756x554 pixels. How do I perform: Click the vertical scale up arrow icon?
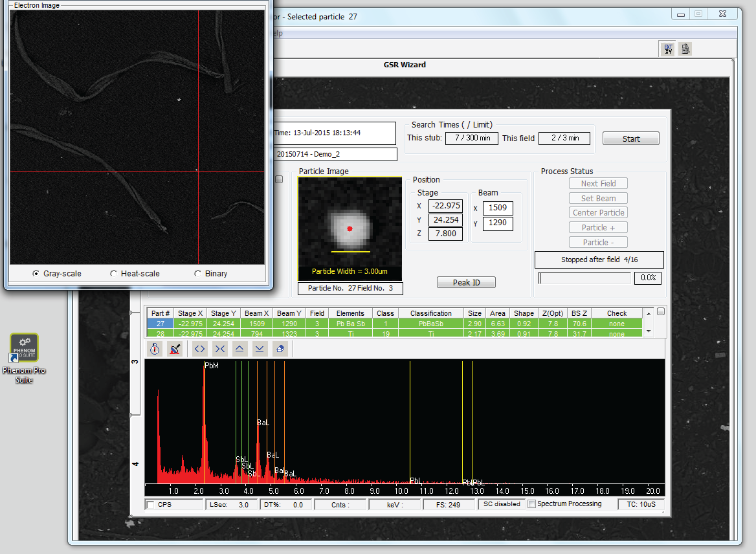(240, 349)
